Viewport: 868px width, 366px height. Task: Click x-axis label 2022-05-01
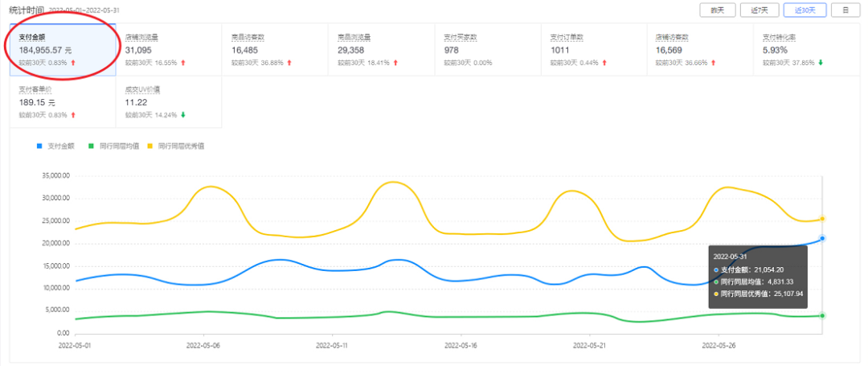point(75,345)
